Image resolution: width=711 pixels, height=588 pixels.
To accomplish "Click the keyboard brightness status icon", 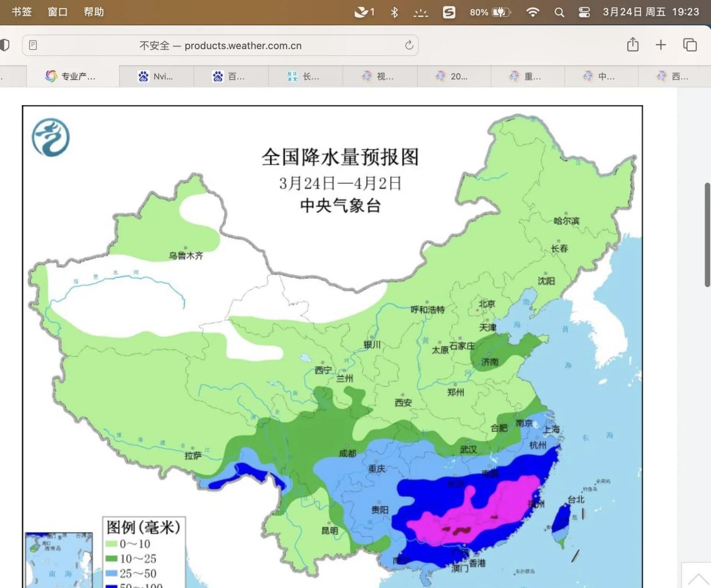I will (x=421, y=13).
